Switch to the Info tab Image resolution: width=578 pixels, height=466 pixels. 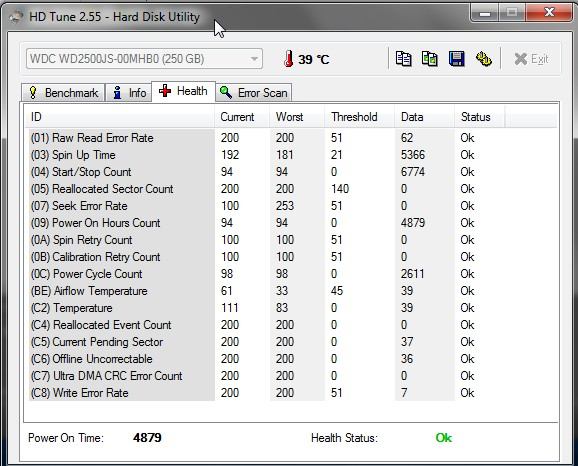pos(129,93)
